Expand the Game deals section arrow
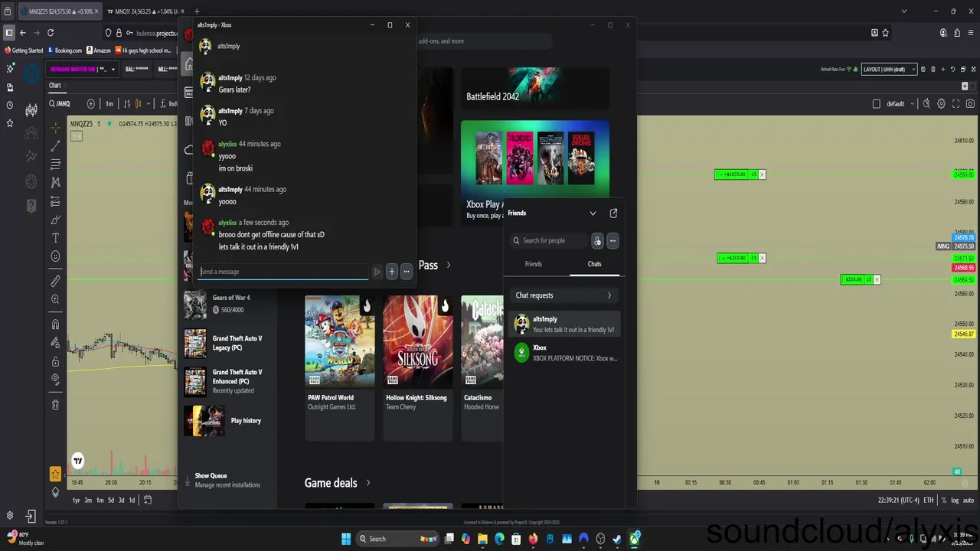This screenshot has width=980, height=551. [368, 483]
